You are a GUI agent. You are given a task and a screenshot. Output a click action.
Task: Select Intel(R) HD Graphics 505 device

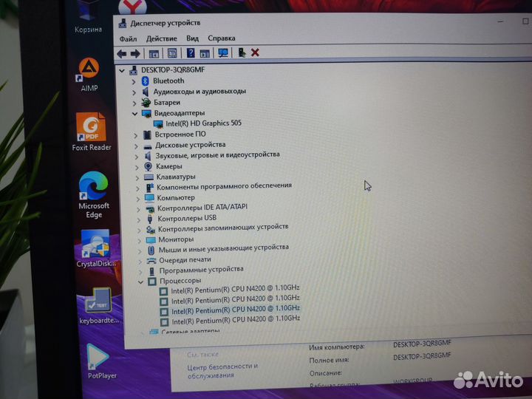pos(204,123)
